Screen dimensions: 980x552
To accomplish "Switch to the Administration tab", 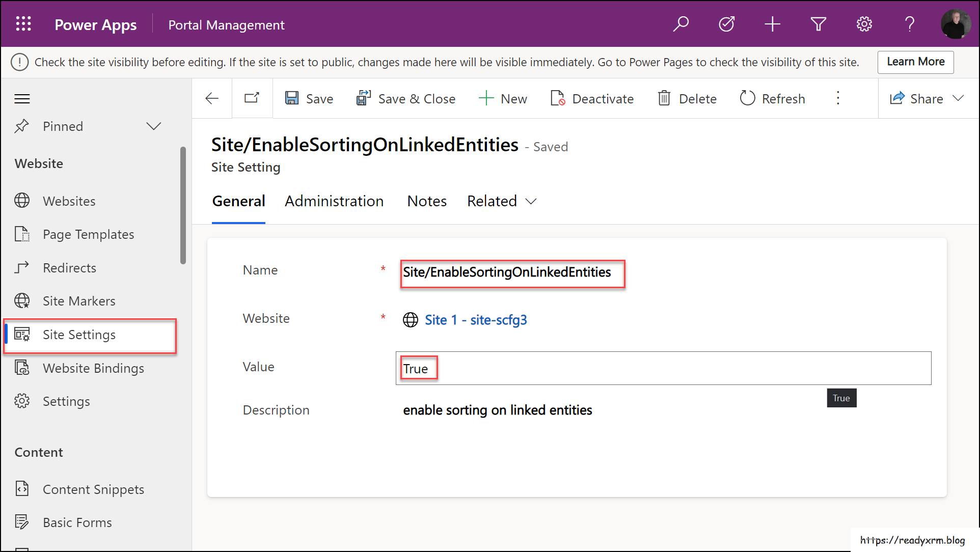I will 334,201.
